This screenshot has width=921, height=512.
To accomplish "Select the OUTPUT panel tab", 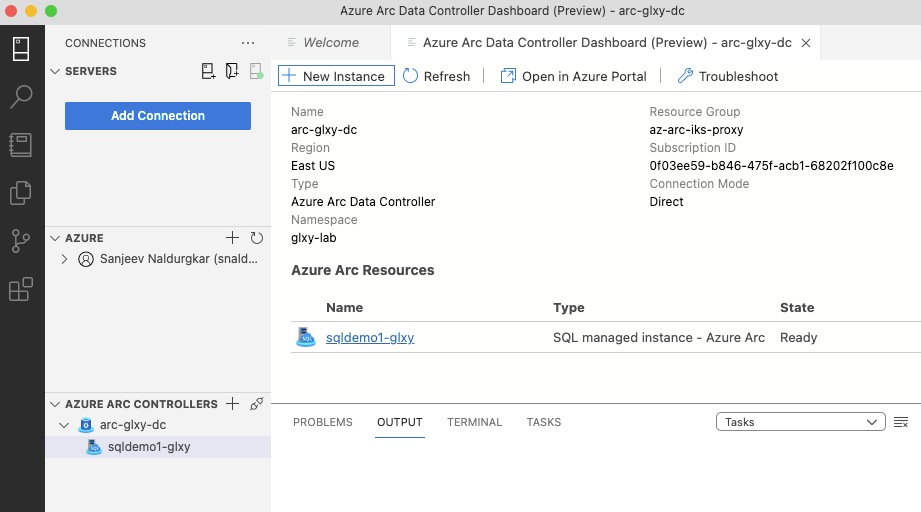I will tap(399, 422).
